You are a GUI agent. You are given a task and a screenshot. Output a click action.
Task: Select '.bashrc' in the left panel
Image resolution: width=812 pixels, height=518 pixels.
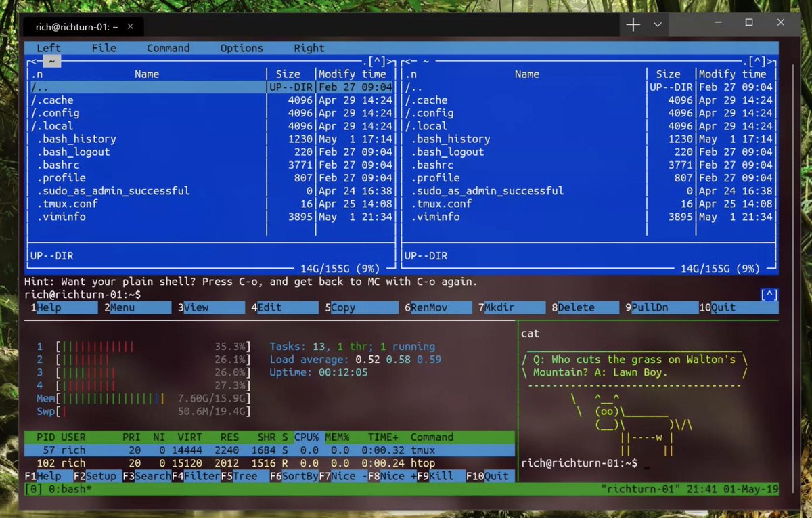[211, 165]
